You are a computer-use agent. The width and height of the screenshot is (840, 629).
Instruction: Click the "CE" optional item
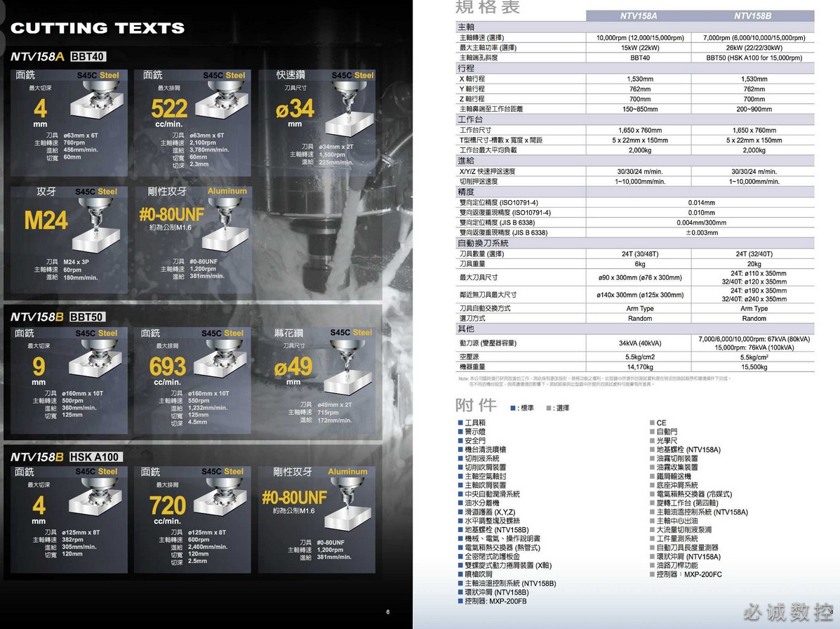(662, 423)
